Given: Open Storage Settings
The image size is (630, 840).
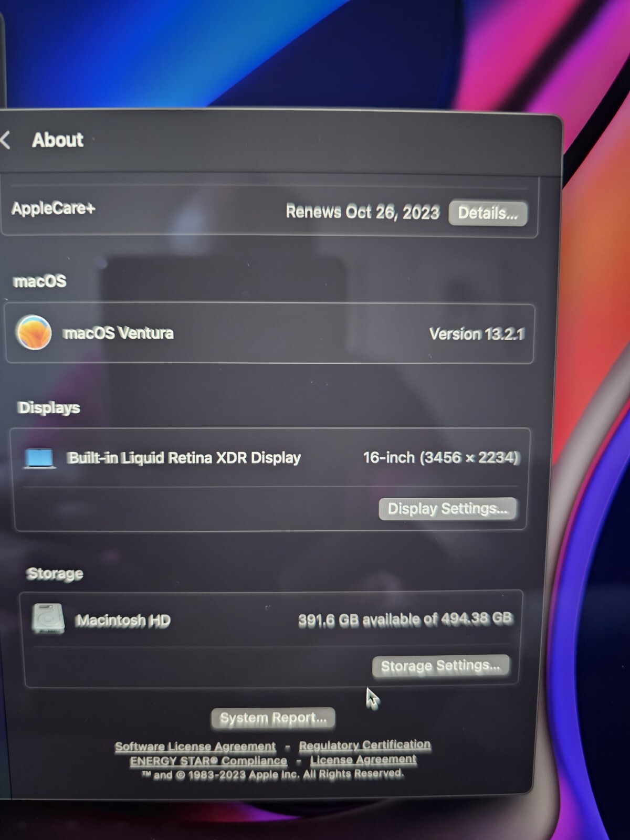Looking at the screenshot, I should [x=440, y=666].
